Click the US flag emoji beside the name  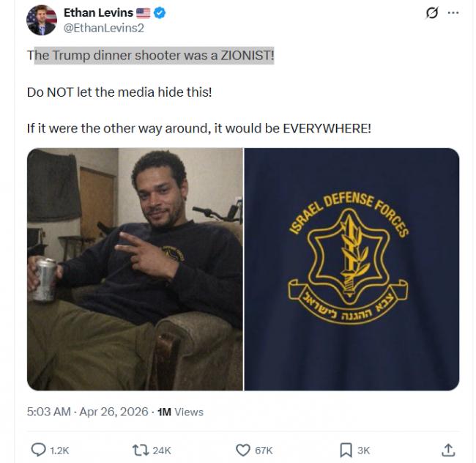coord(143,12)
